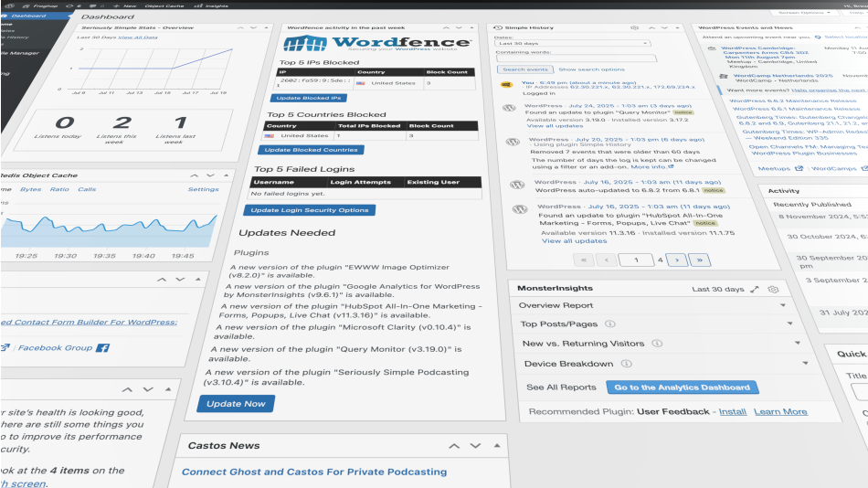Go to last page of Simple History
Image resolution: width=868 pixels, height=488 pixels.
click(x=700, y=260)
